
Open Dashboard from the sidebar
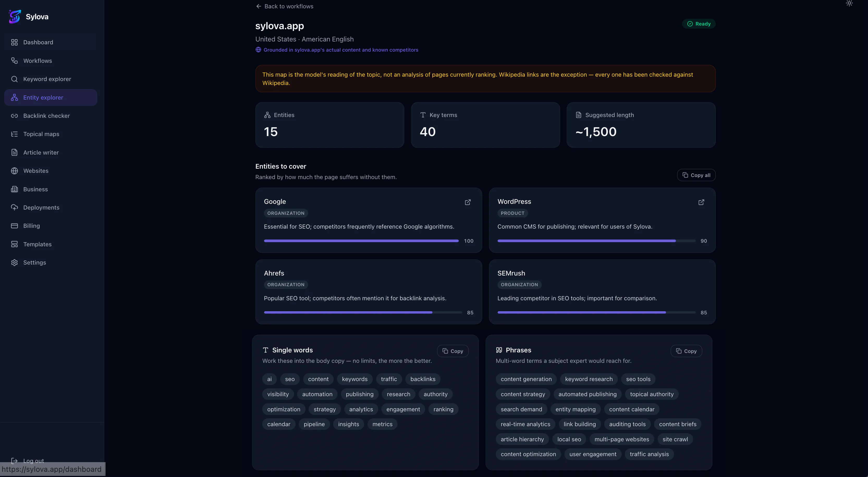pyautogui.click(x=51, y=42)
